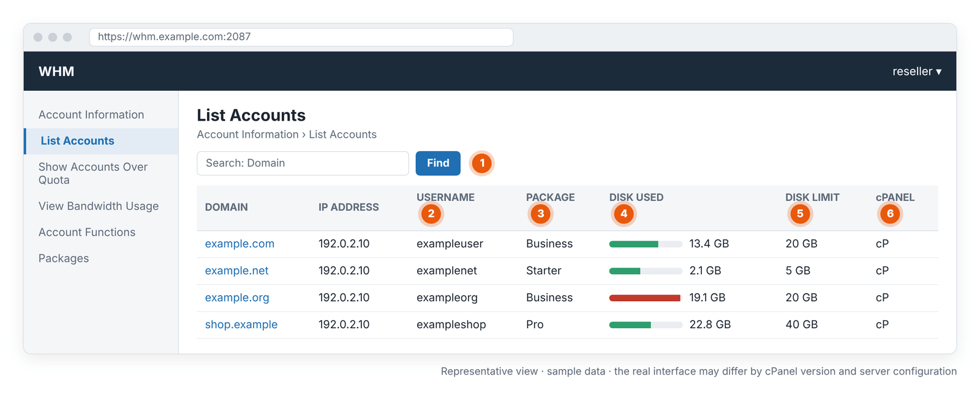Open the example.com domain link
This screenshot has width=980, height=401.
[239, 244]
